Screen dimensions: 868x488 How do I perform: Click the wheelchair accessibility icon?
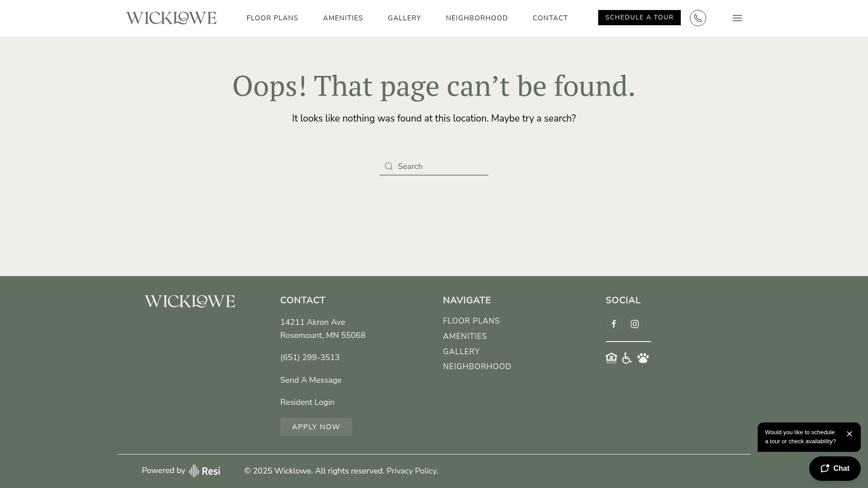click(627, 358)
